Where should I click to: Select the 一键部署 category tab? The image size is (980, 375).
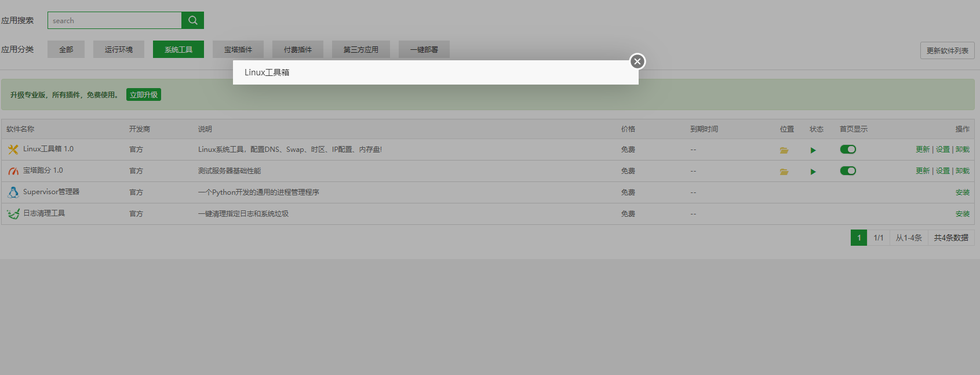(x=424, y=49)
